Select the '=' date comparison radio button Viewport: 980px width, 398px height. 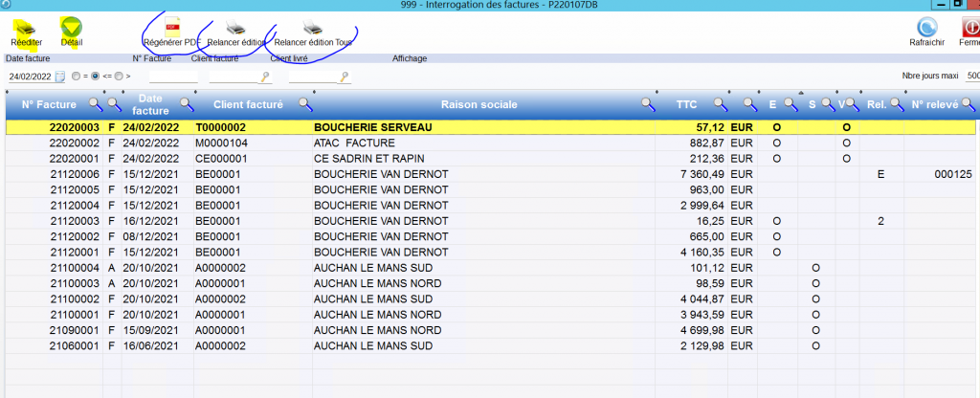pyautogui.click(x=76, y=76)
